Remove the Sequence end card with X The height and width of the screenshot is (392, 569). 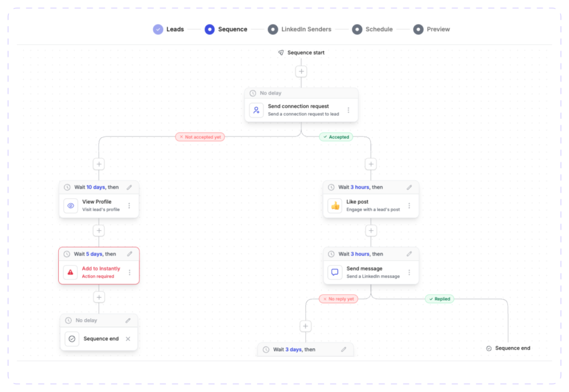[x=128, y=339]
